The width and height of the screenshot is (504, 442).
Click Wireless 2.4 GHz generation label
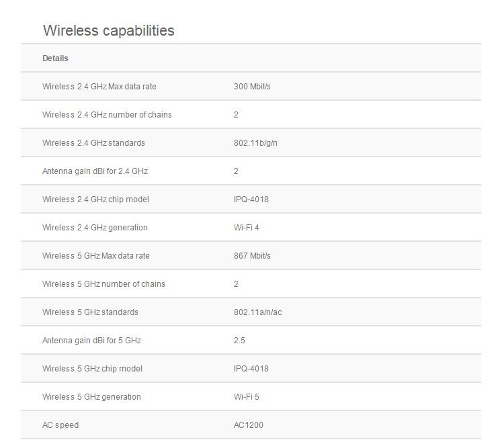tap(95, 228)
